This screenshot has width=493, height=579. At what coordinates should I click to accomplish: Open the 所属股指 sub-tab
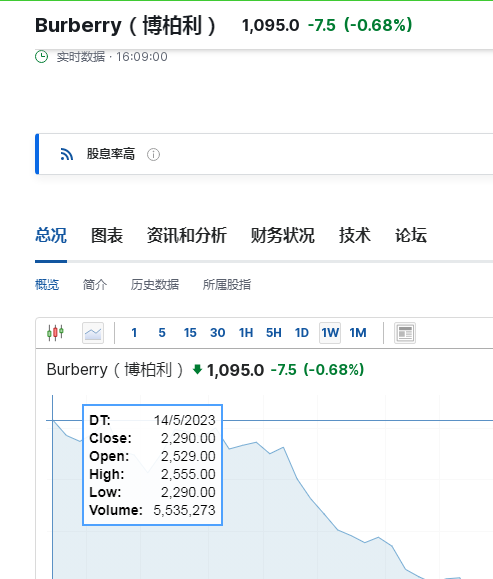coord(227,285)
